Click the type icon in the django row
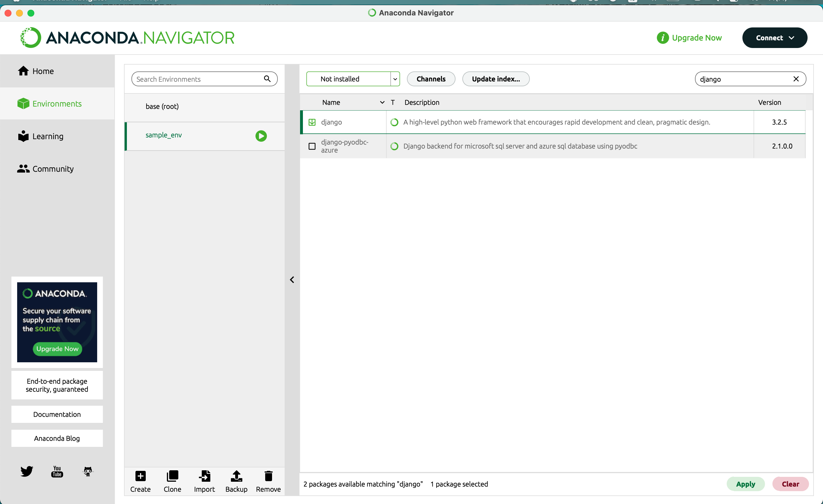The width and height of the screenshot is (823, 504). (394, 122)
